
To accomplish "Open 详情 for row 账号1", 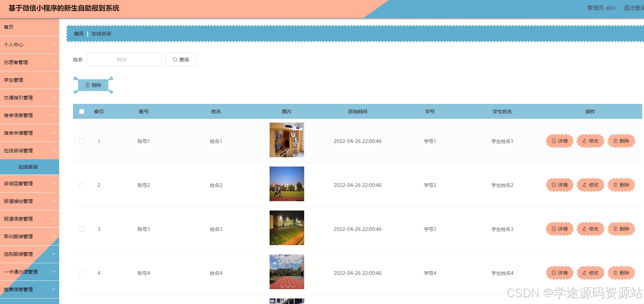I will (x=560, y=141).
